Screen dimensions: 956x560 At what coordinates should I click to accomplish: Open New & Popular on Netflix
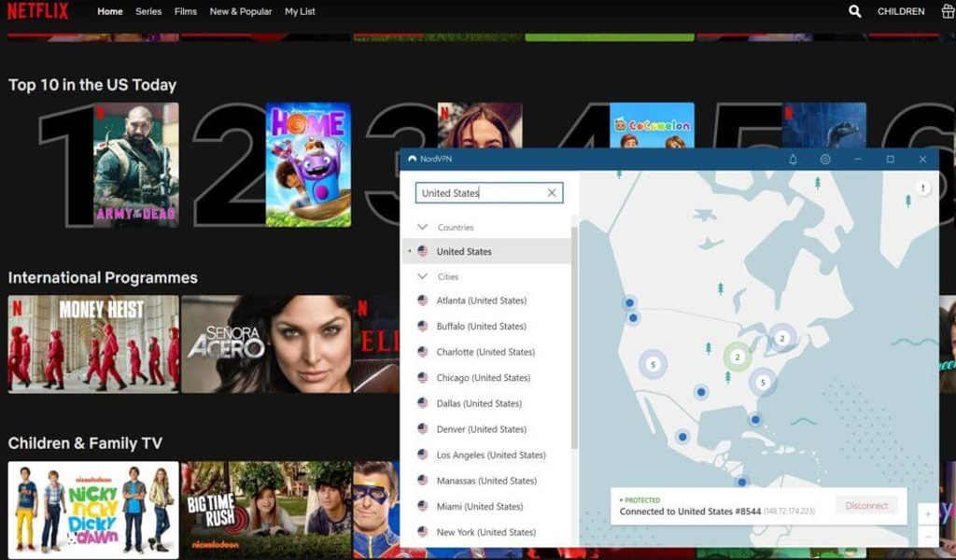pyautogui.click(x=241, y=11)
